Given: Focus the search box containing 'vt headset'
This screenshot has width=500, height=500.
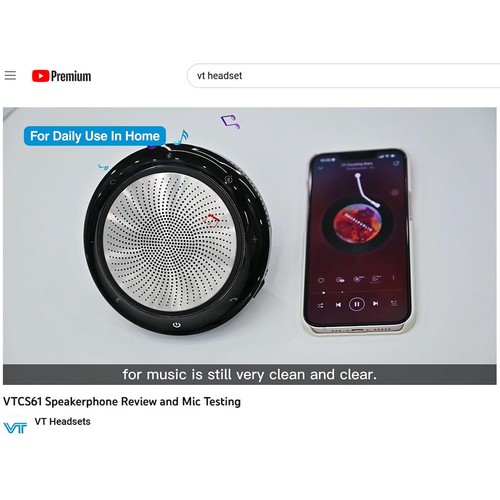Looking at the screenshot, I should 343,76.
